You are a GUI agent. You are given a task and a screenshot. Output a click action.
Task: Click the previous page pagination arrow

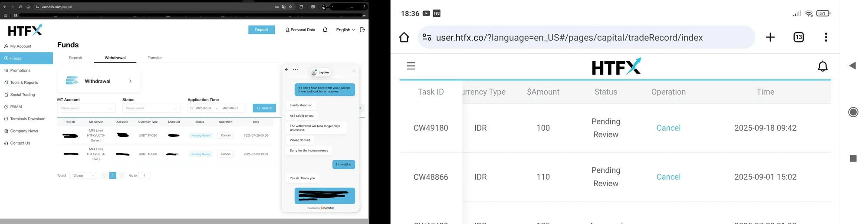104,175
